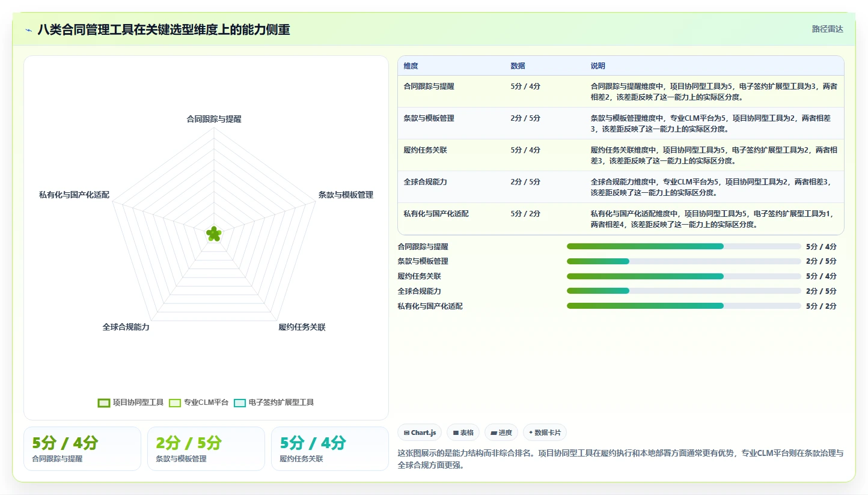The image size is (868, 495).
Task: Click the 全球合规能力 radar axis label
Action: [126, 327]
